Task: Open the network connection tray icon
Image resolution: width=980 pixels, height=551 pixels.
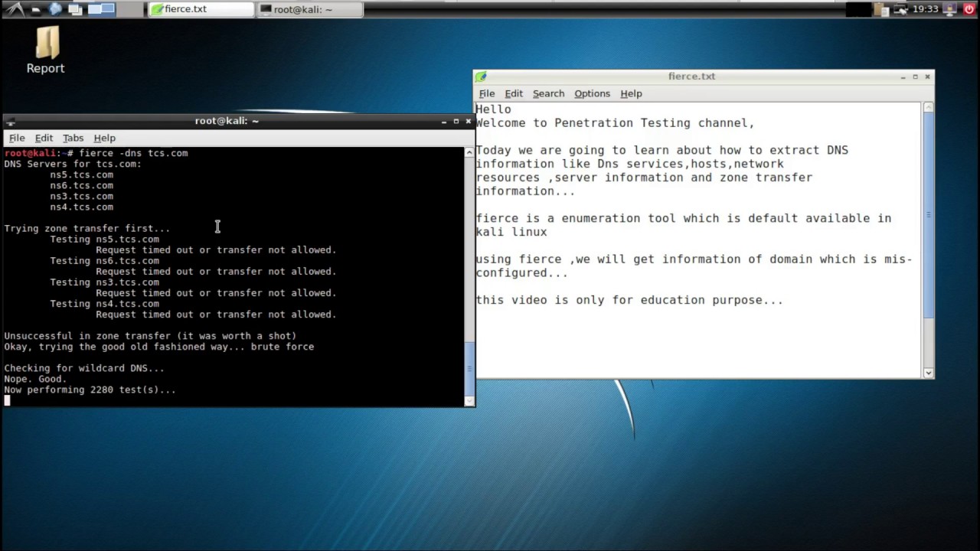Action: (900, 10)
